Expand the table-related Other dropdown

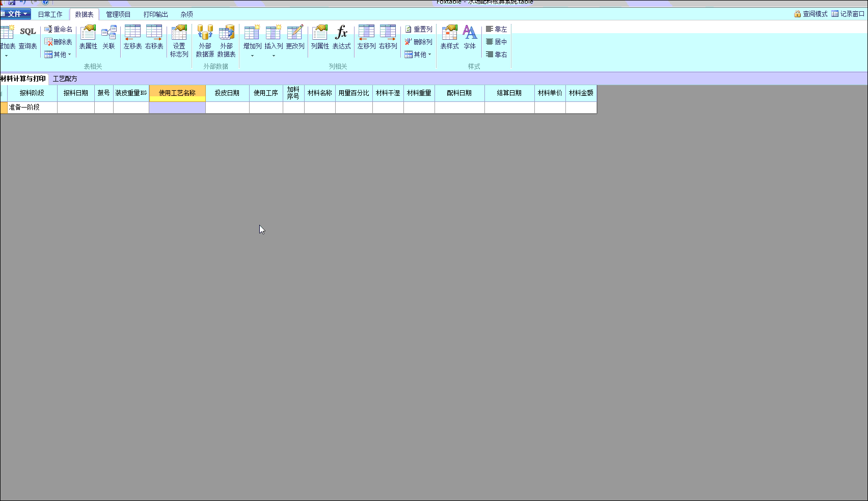(58, 55)
